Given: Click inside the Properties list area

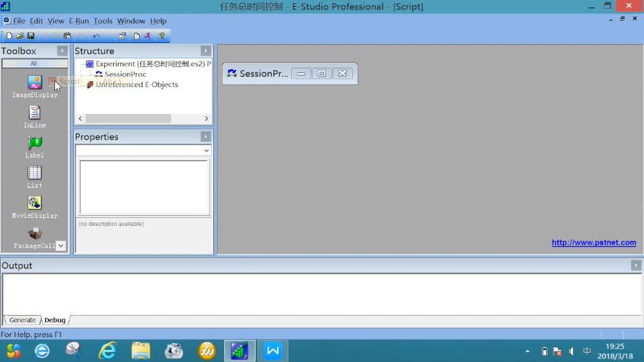Looking at the screenshot, I should coord(145,187).
